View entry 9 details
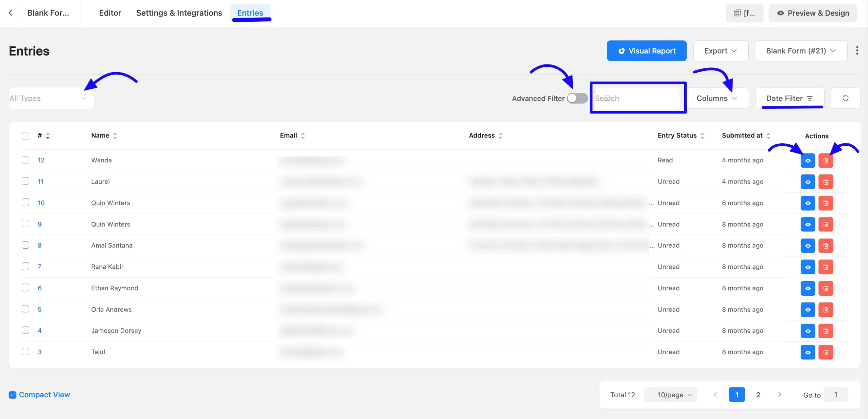The height and width of the screenshot is (419, 868). [808, 225]
